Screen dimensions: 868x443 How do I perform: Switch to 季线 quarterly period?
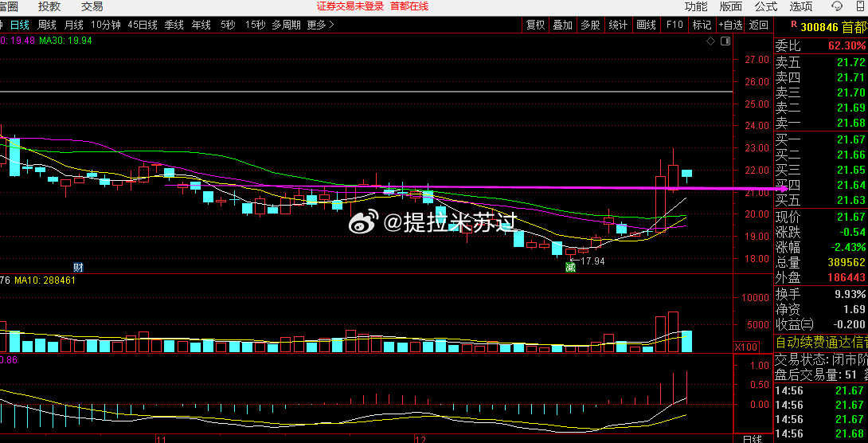pyautogui.click(x=174, y=25)
